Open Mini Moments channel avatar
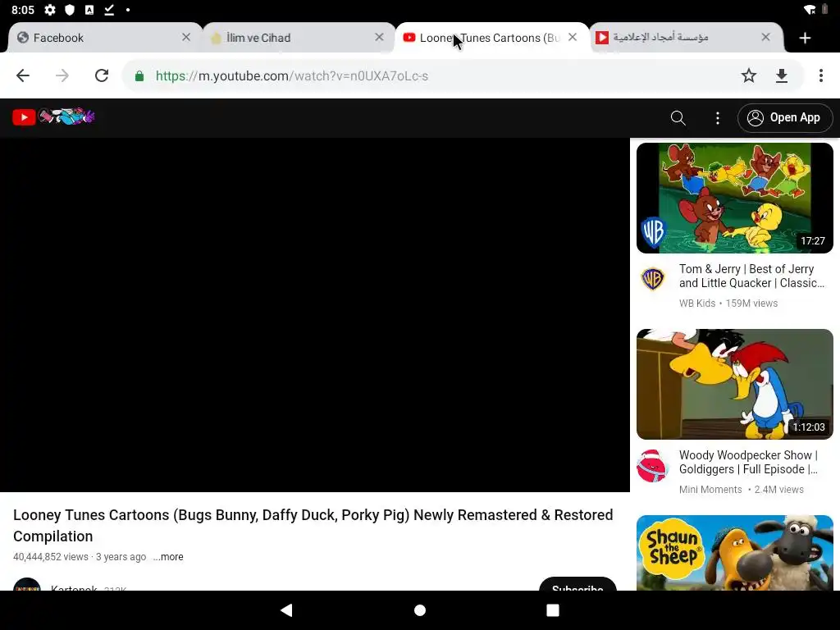 tap(652, 466)
